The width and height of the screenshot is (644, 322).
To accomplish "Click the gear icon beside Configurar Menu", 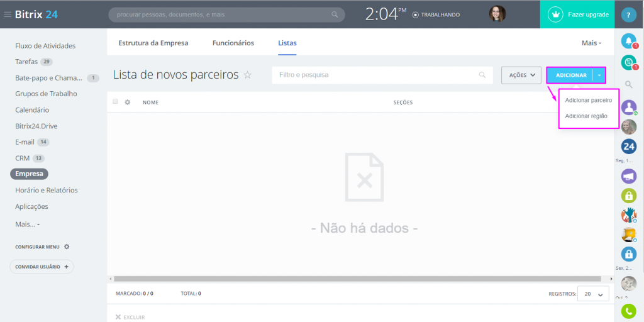I will 67,247.
